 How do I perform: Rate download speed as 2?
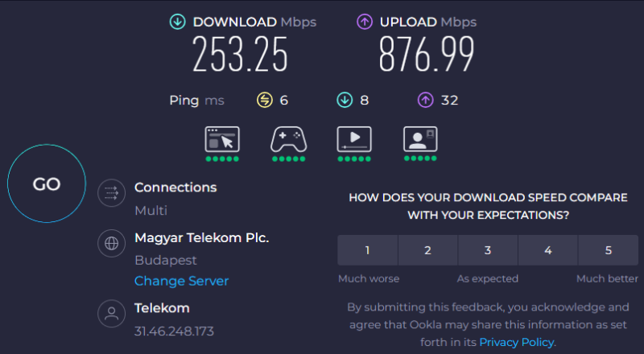coord(427,250)
